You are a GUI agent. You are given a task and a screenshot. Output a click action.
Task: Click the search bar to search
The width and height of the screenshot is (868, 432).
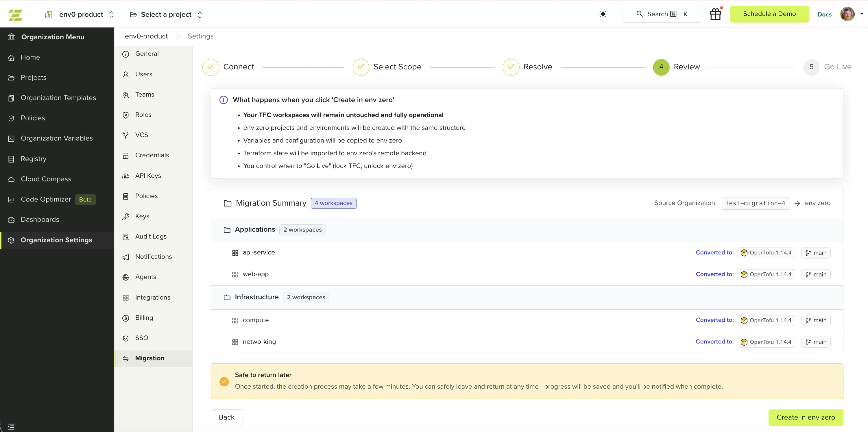(x=662, y=14)
